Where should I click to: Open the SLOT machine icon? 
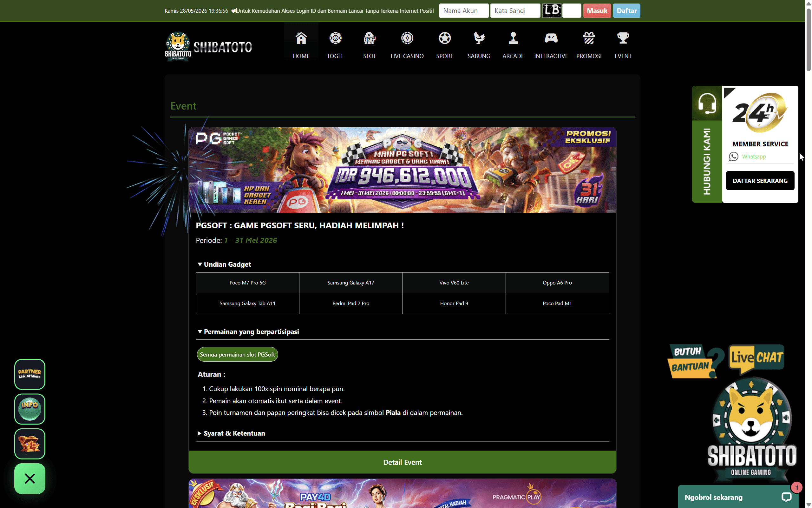370,38
